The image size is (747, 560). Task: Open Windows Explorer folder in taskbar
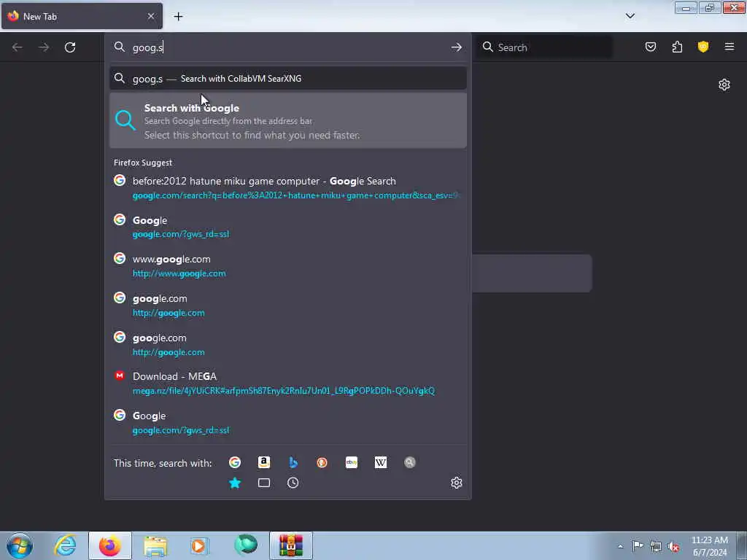(x=155, y=545)
